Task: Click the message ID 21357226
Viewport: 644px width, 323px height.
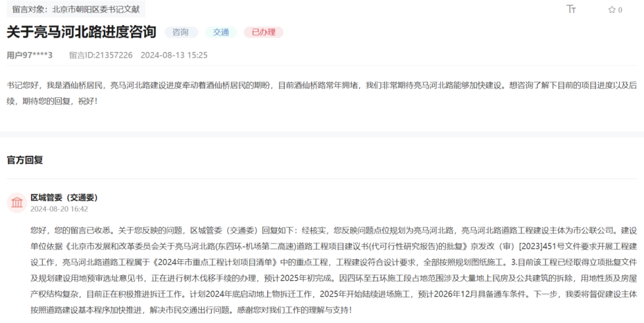Action: click(x=101, y=55)
